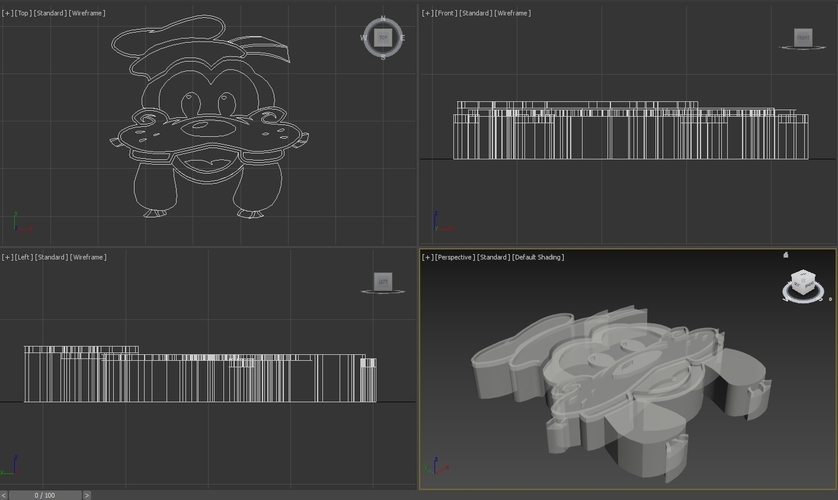Open the [Left] point-of-view menu
This screenshot has width=838, height=500.
pos(24,257)
